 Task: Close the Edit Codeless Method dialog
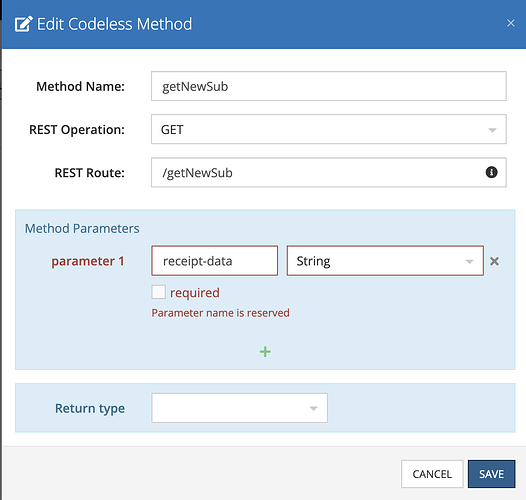pos(511,23)
